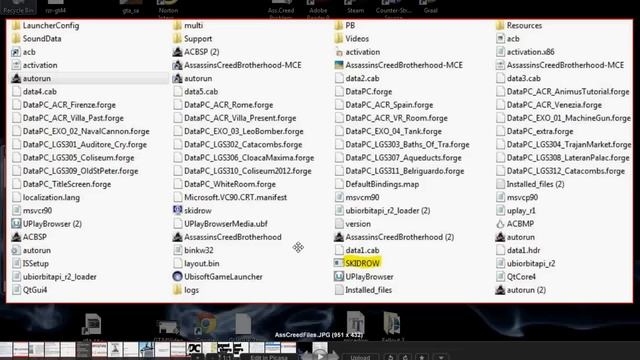Select the ACBMP file icon
This screenshot has height=360, width=640.
[500, 224]
